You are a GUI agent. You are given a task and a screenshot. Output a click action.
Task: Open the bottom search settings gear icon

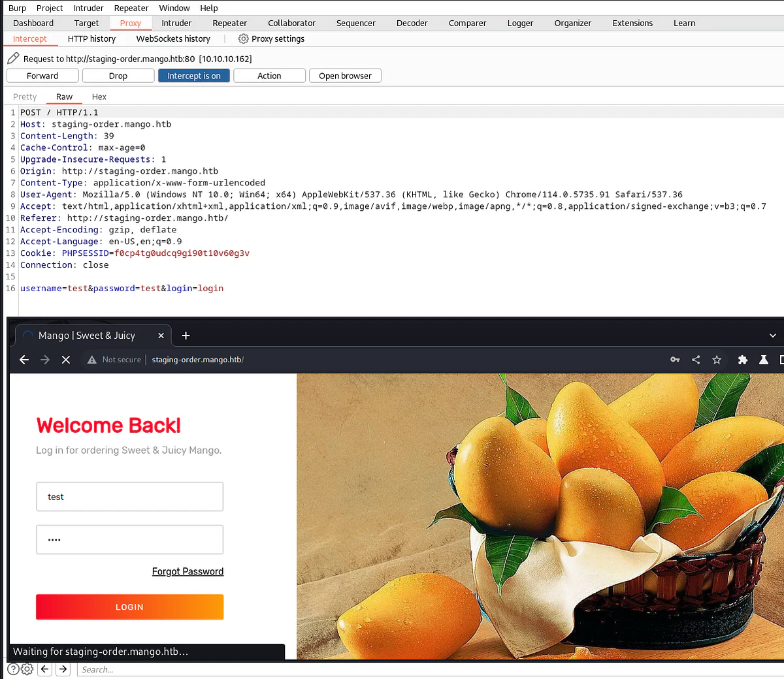pyautogui.click(x=27, y=669)
